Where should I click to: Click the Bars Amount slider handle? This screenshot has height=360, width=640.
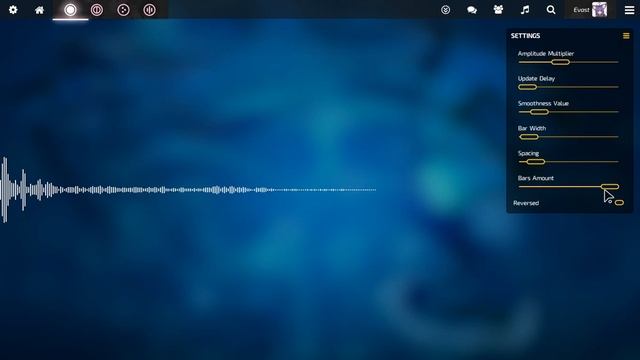point(610,187)
